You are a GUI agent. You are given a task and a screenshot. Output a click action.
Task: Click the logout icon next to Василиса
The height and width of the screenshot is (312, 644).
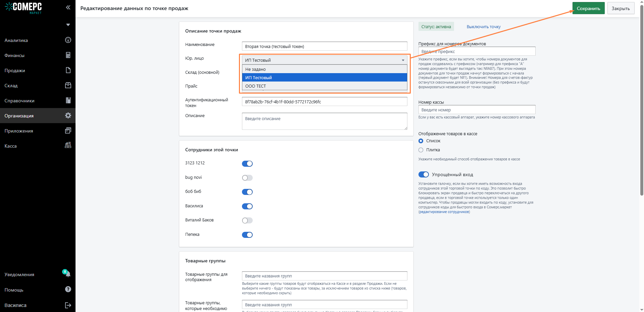click(x=68, y=305)
